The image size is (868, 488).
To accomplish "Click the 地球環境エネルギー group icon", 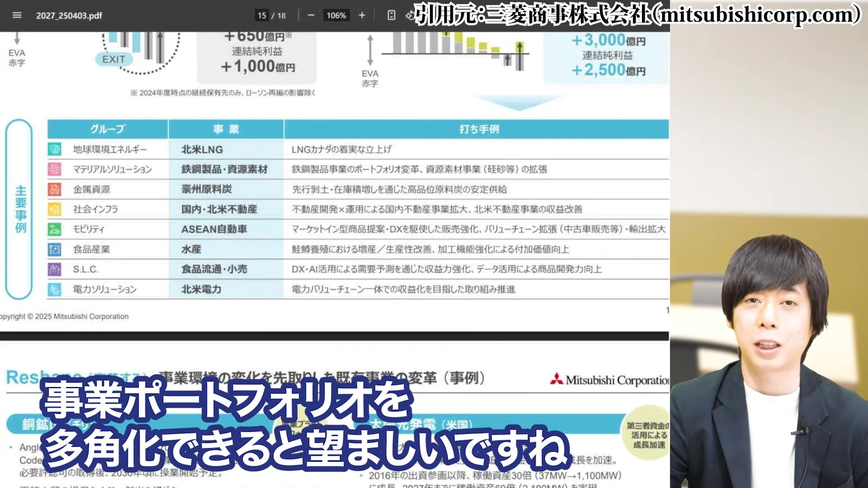I will click(54, 149).
